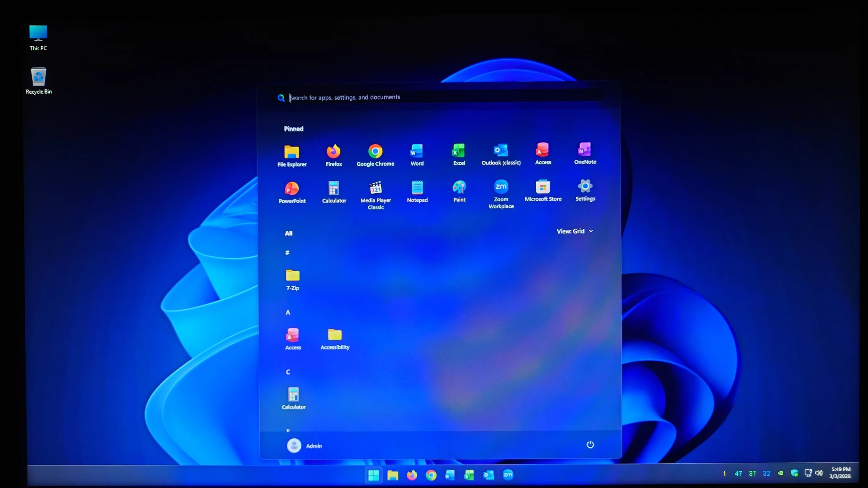Open Settings from the Pinned apps
The width and height of the screenshot is (868, 488).
[x=585, y=190]
